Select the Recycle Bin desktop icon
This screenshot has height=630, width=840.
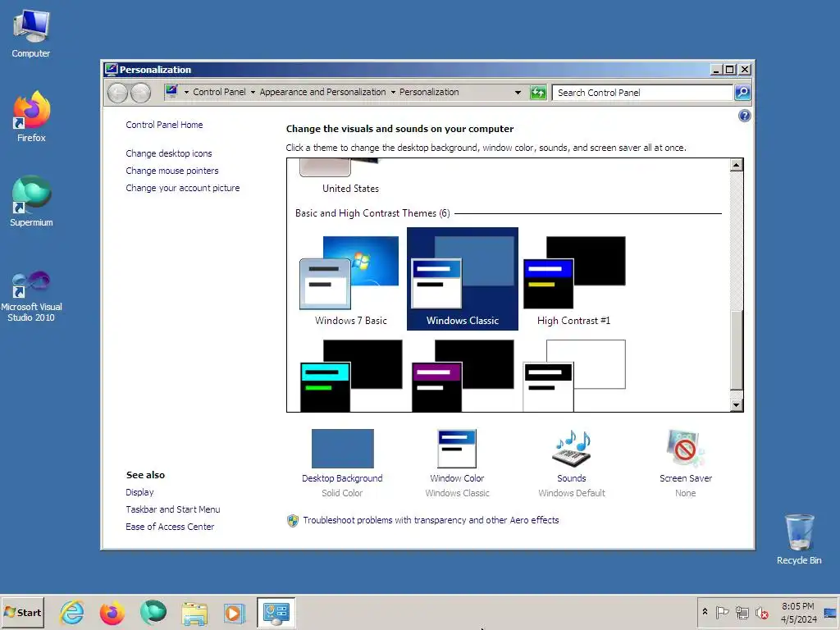click(799, 540)
